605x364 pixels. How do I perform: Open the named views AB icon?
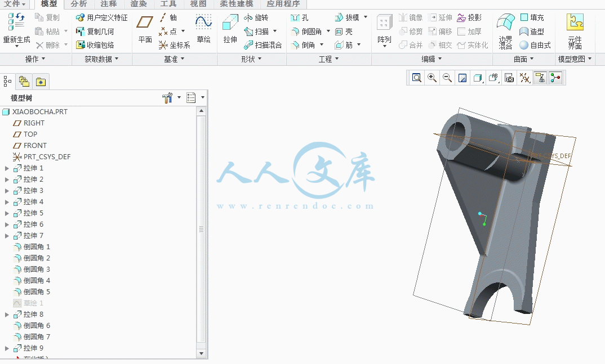click(x=493, y=78)
